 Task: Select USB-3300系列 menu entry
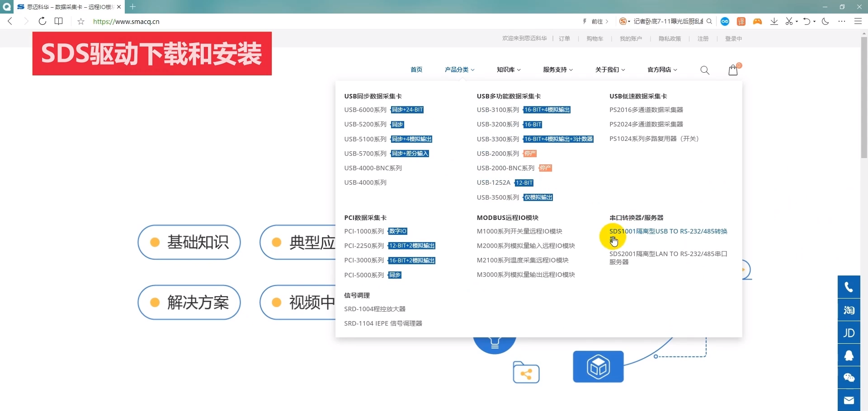(x=498, y=139)
